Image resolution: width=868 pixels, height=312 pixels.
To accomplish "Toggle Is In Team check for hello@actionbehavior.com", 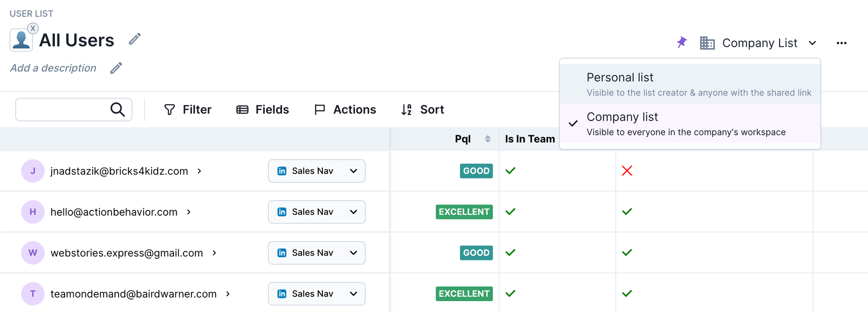I will [510, 212].
